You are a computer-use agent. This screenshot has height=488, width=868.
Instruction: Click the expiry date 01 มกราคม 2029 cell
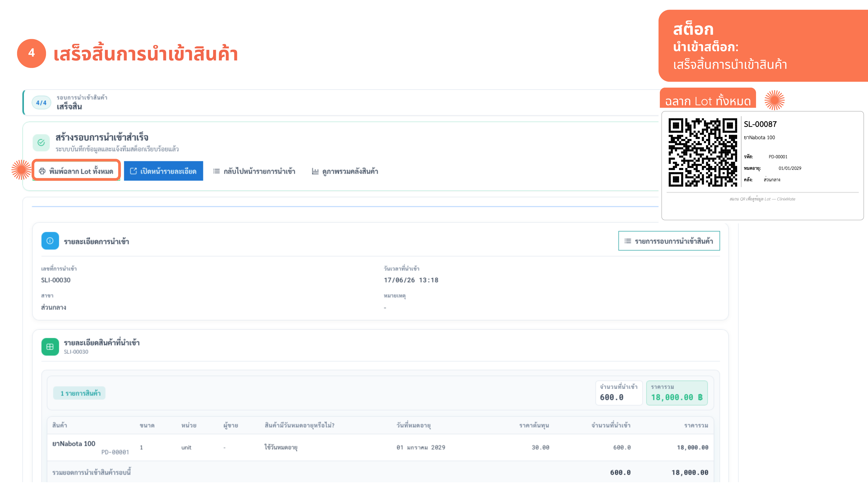421,448
